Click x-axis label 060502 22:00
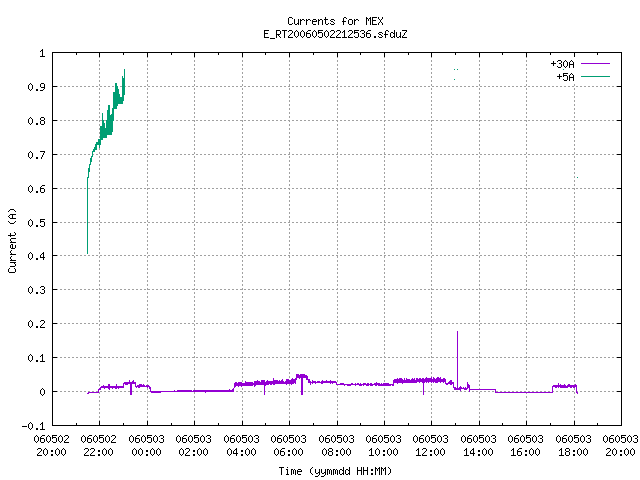The width and height of the screenshot is (640, 480). click(x=99, y=446)
